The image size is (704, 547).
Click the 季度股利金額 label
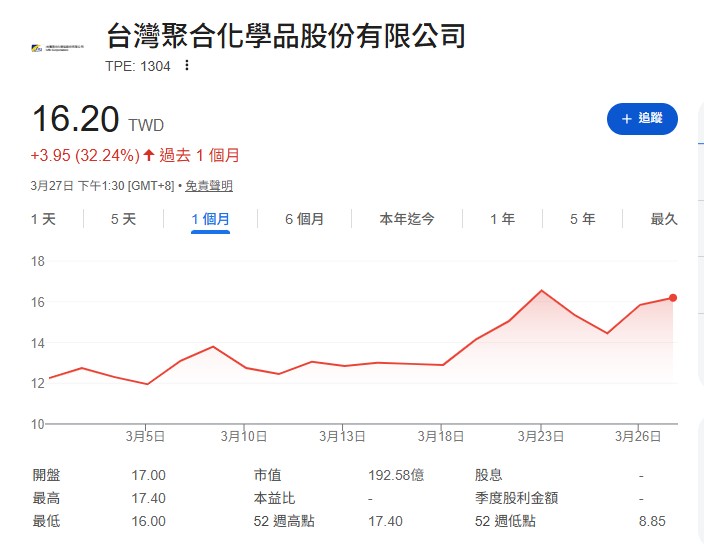[x=516, y=498]
